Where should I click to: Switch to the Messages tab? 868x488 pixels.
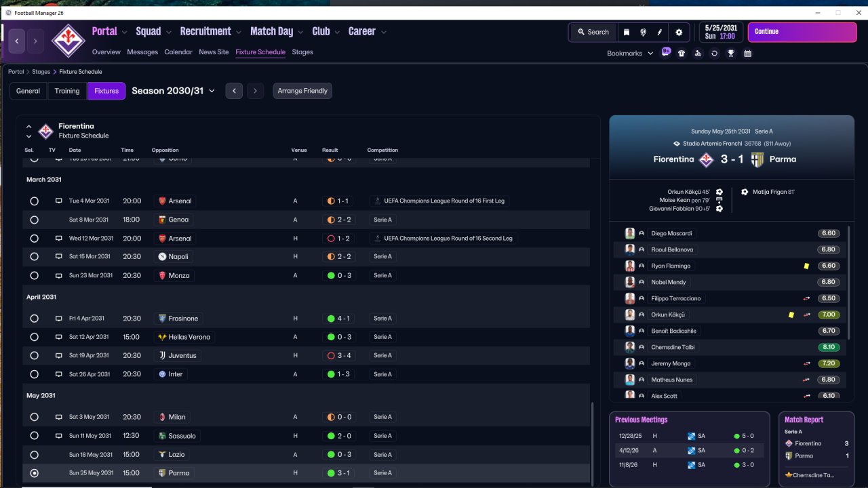click(142, 52)
